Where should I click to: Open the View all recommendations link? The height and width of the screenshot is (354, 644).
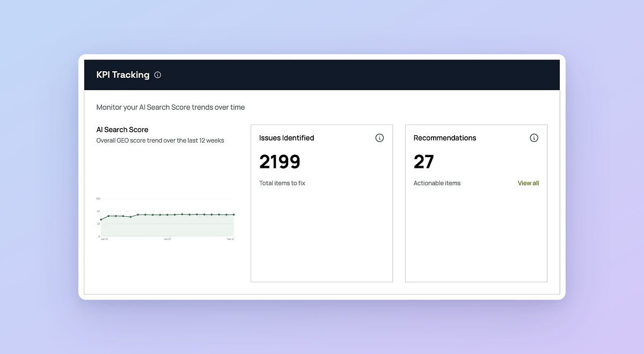528,183
